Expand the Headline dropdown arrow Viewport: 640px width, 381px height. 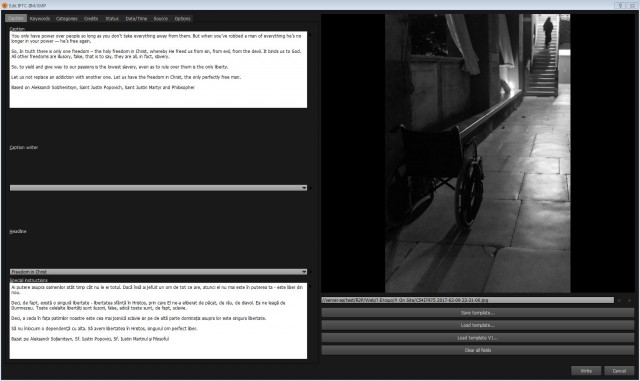point(304,272)
